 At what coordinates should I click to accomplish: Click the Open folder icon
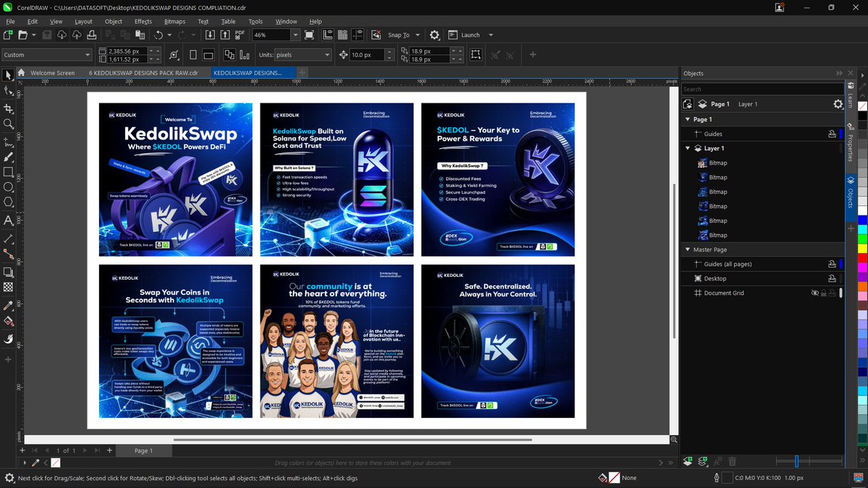click(x=23, y=35)
